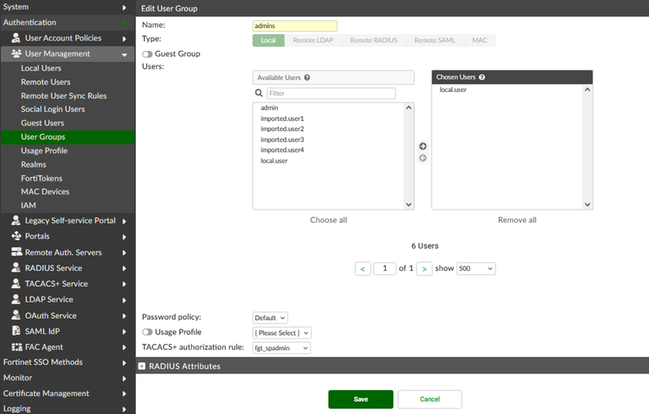Click the TACACS+ Service icon

click(16, 283)
